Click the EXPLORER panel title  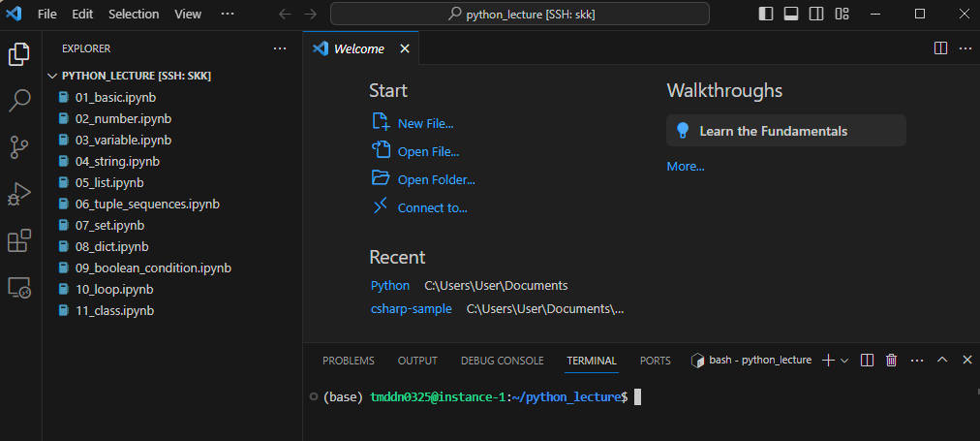point(86,48)
